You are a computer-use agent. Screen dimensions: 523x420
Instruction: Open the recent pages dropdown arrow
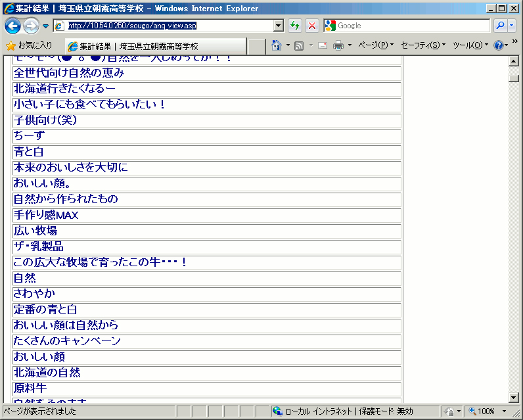point(45,26)
